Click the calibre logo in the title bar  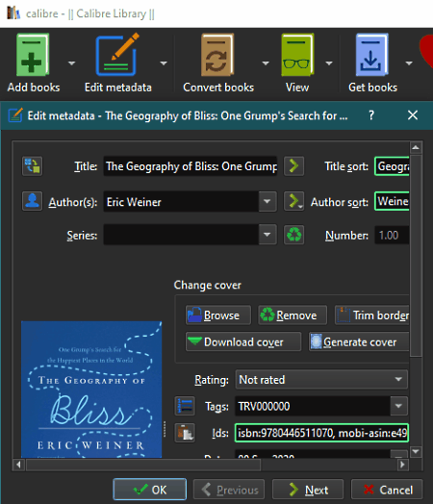13,13
